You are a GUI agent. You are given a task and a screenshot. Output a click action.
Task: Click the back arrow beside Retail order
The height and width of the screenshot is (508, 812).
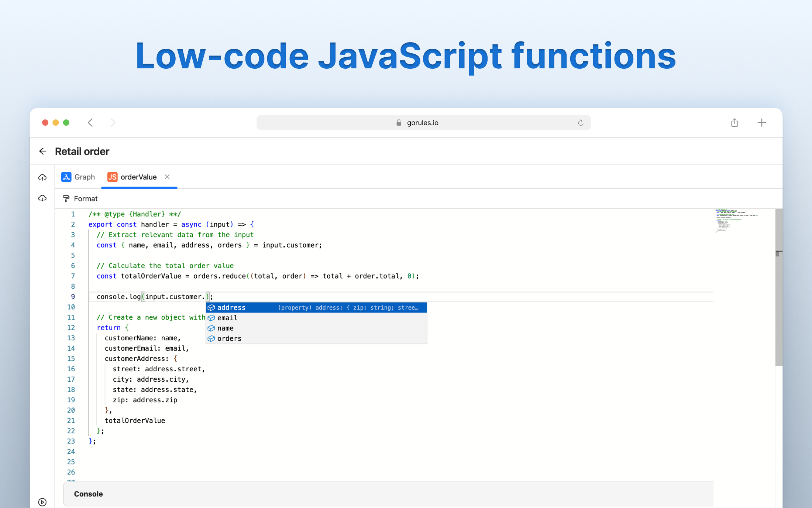click(x=42, y=151)
